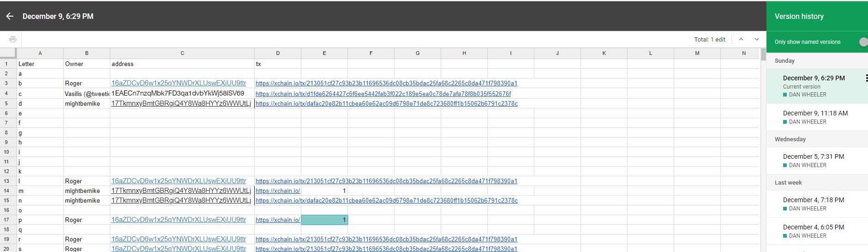Select column N header
Image resolution: width=868 pixels, height=252 pixels.
[x=740, y=53]
